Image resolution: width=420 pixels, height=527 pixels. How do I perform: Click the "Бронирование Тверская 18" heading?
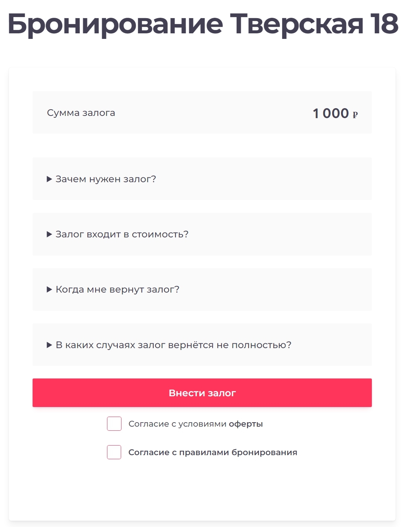click(203, 24)
